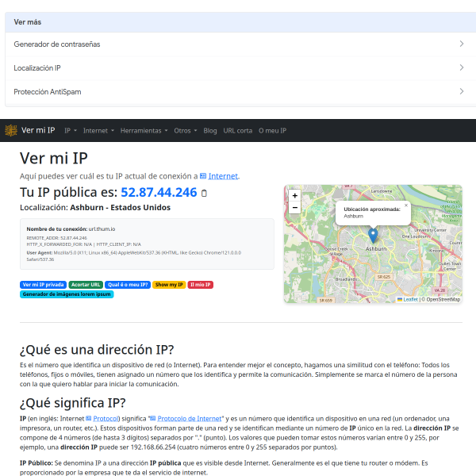Screen dimensions: 476x476
Task: Close the Ubicación aproximada popup
Action: [x=406, y=205]
